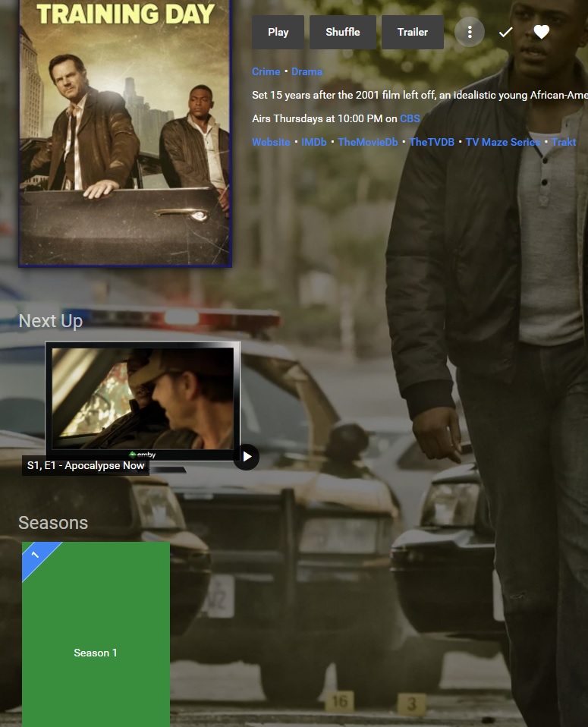Play the Next Up episode with round play icon
The height and width of the screenshot is (727, 588).
point(247,457)
